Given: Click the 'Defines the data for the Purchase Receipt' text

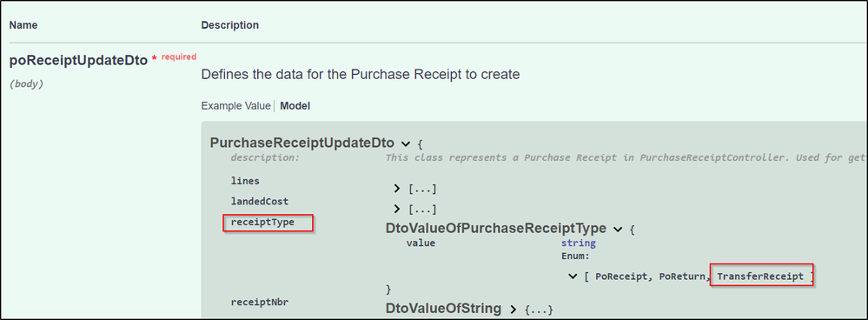Looking at the screenshot, I should pyautogui.click(x=361, y=74).
